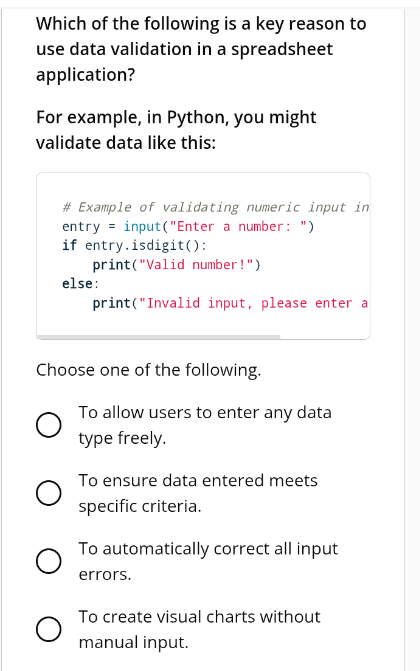Click the empty scrollbar track right of the thumb
Screen dimensions: 420x671
coord(325,337)
